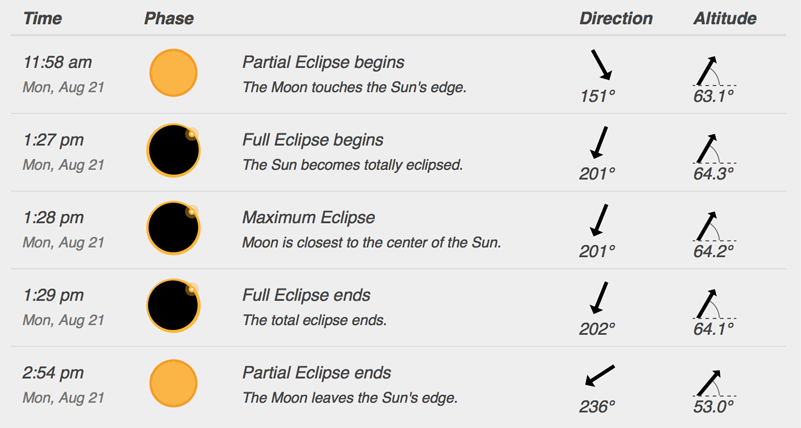Click the 151° direction arrow
The width and height of the screenshot is (801, 428).
point(601,65)
